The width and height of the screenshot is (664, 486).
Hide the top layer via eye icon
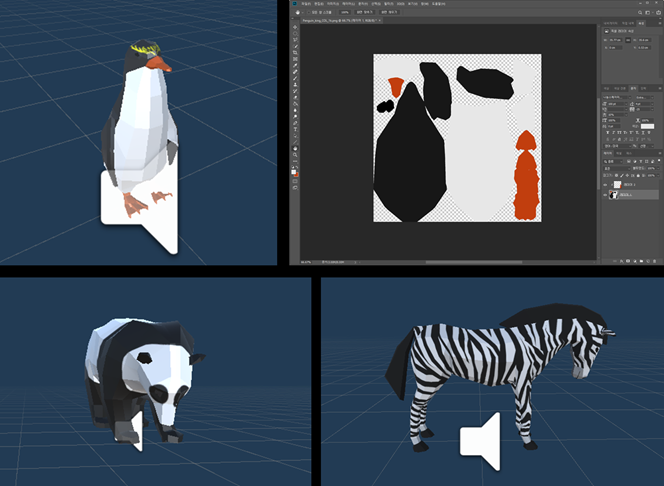(605, 185)
